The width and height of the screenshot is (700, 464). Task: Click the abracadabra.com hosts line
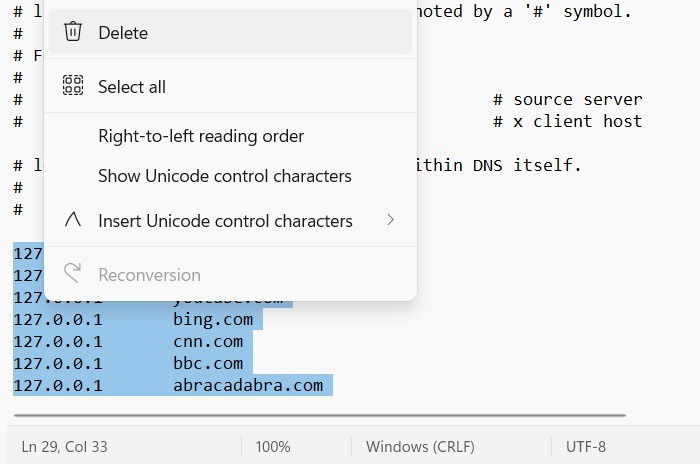tap(173, 385)
